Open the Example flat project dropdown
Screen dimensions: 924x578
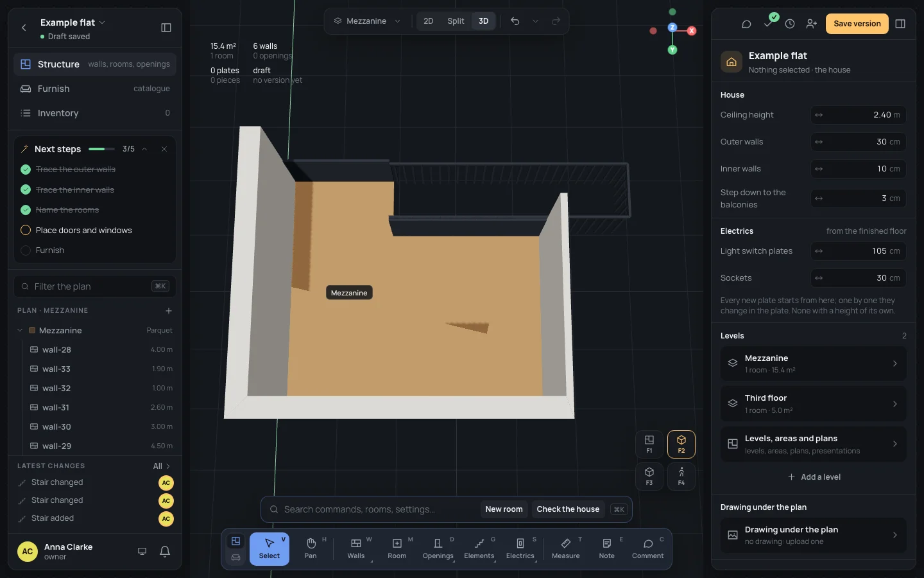(73, 22)
